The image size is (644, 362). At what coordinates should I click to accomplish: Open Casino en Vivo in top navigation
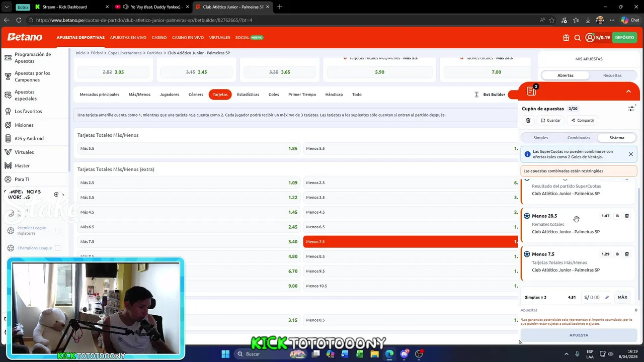pos(188,38)
